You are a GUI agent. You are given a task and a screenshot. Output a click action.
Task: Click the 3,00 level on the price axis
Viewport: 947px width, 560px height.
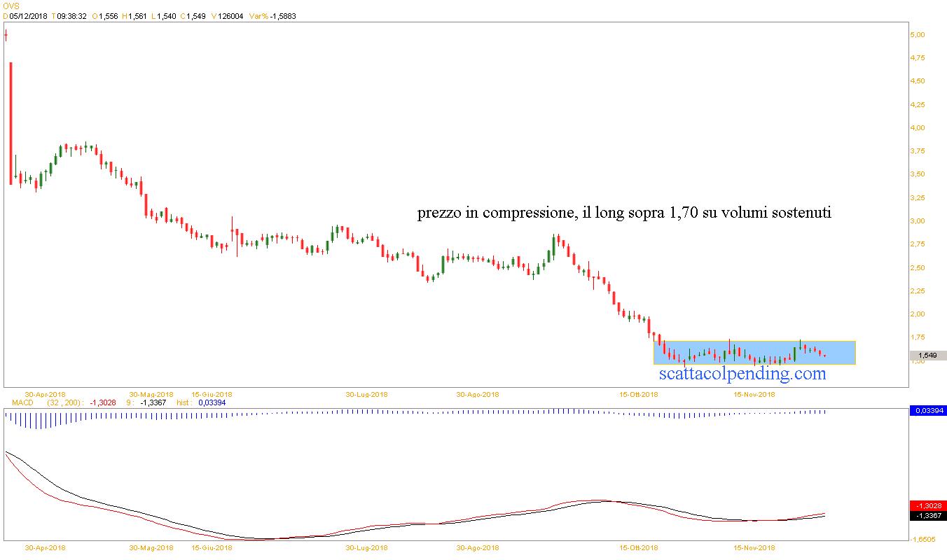[x=918, y=221]
